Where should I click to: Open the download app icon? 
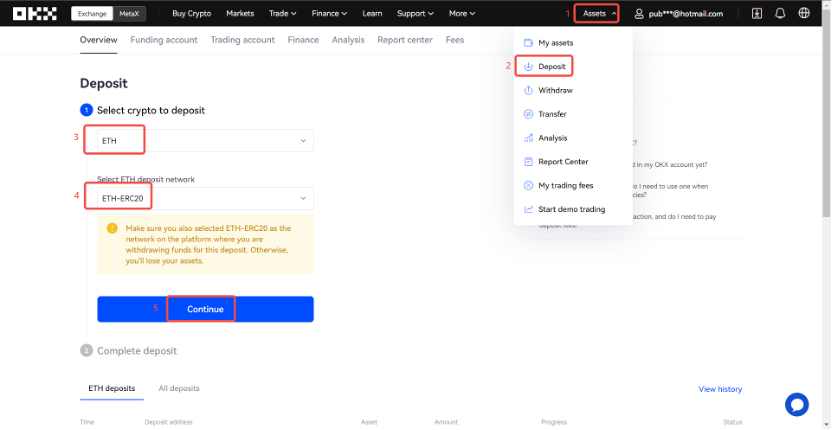pyautogui.click(x=757, y=14)
